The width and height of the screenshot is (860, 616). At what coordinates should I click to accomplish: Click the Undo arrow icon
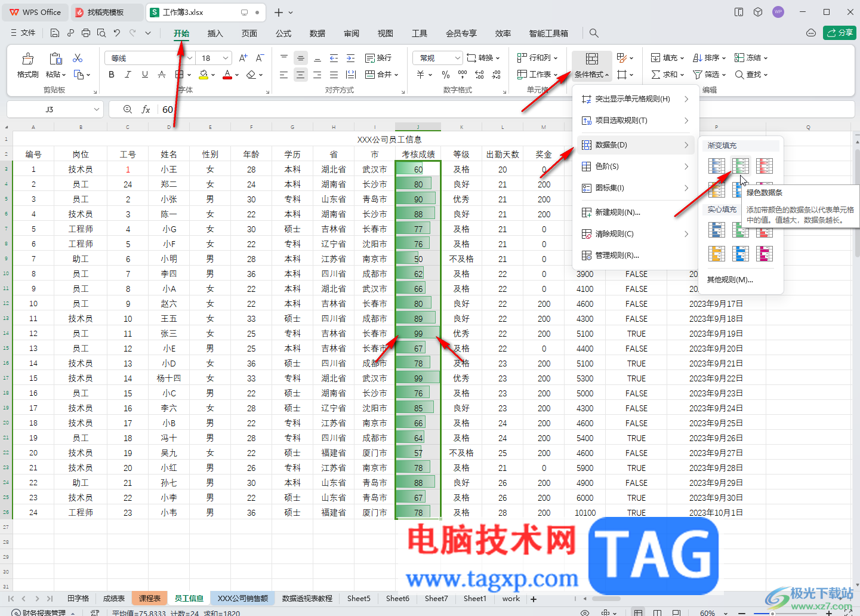coord(117,33)
